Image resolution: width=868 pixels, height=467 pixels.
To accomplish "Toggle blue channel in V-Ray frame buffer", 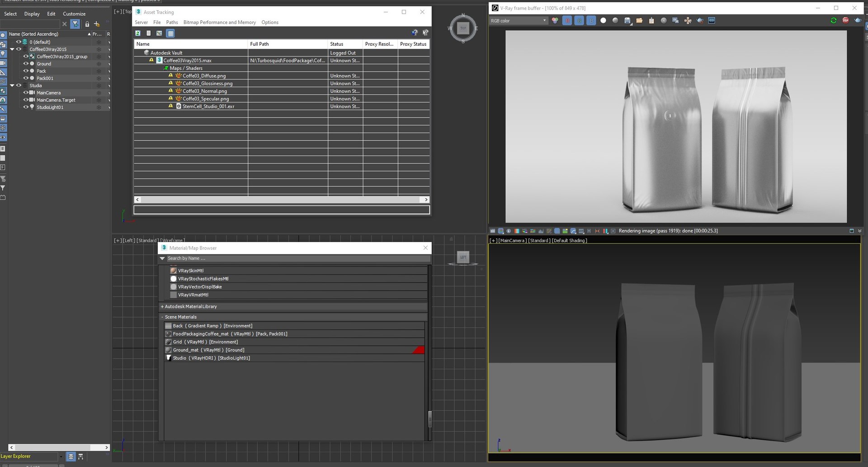I will [x=591, y=20].
